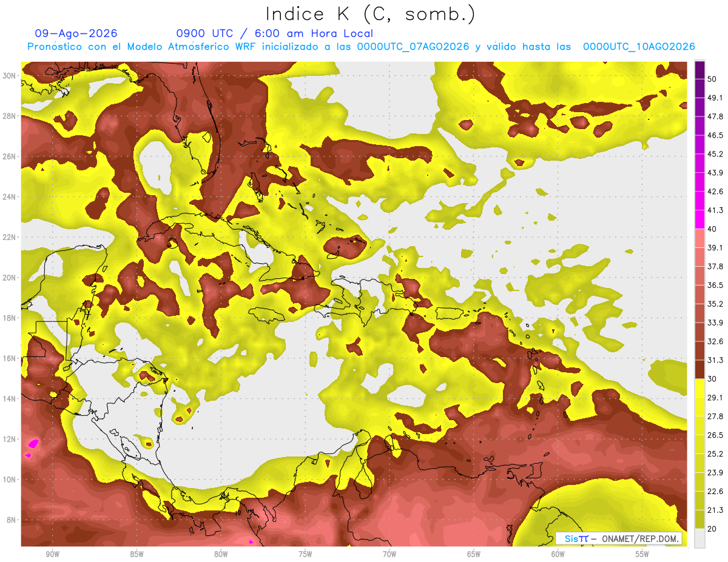Click the 90W longitude label
This screenshot has height=562, width=728.
click(52, 554)
